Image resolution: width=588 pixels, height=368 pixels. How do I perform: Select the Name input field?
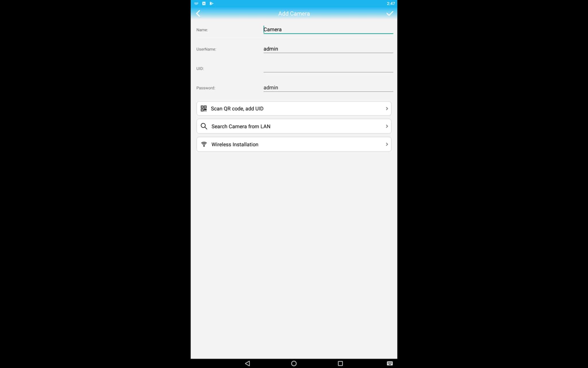point(328,29)
